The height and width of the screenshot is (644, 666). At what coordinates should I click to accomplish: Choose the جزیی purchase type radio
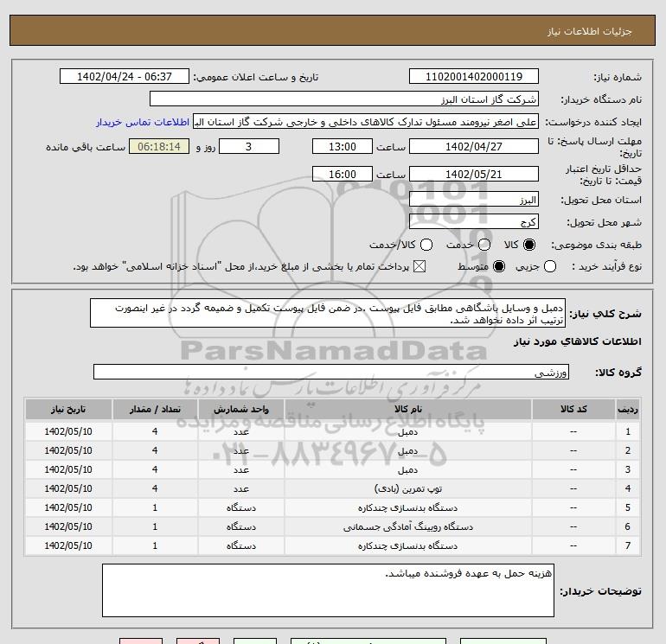tap(550, 266)
